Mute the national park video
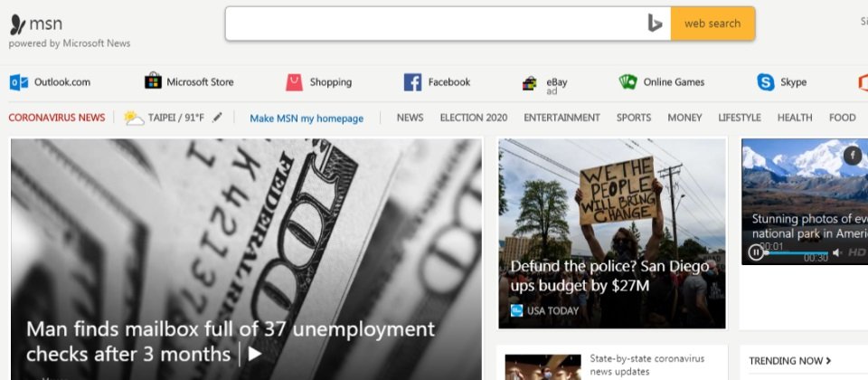 pos(837,252)
